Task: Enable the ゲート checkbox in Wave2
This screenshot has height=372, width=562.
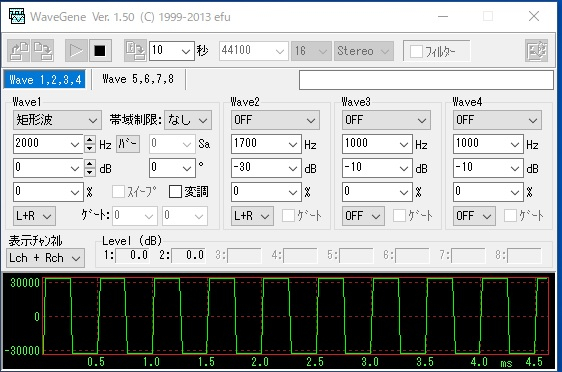Action: (288, 216)
